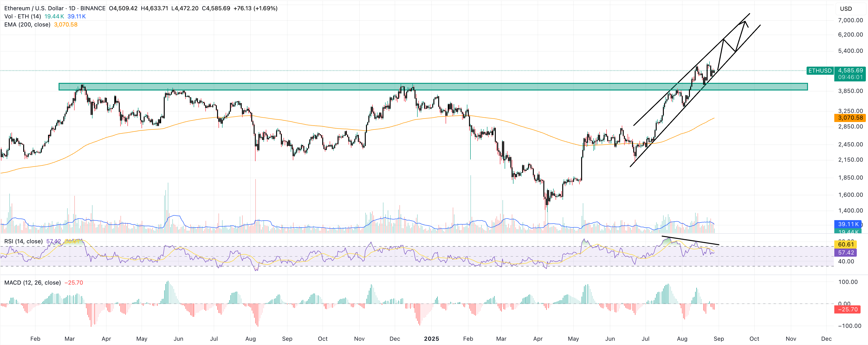Click the Vol · ETH (14) indicator label

[22, 16]
